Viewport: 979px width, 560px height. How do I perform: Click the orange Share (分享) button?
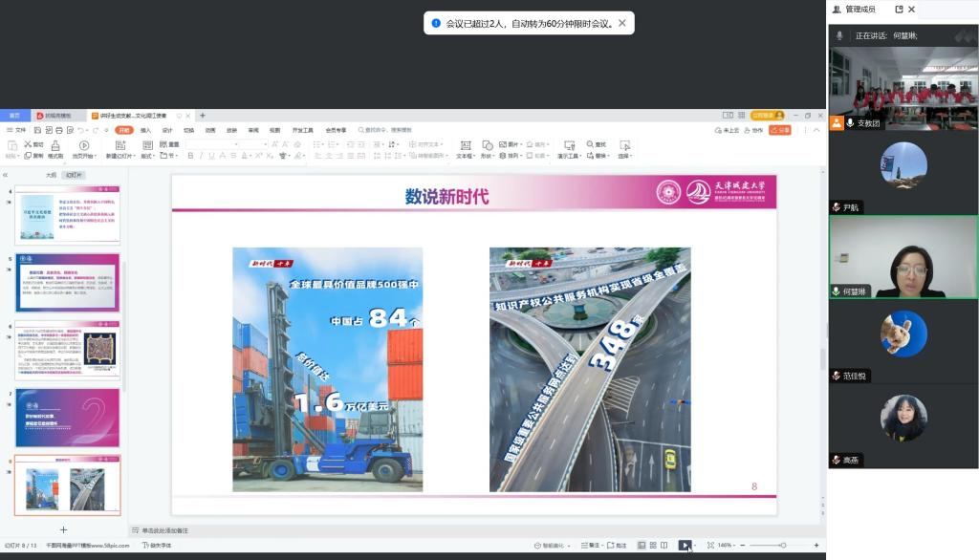[x=779, y=130]
